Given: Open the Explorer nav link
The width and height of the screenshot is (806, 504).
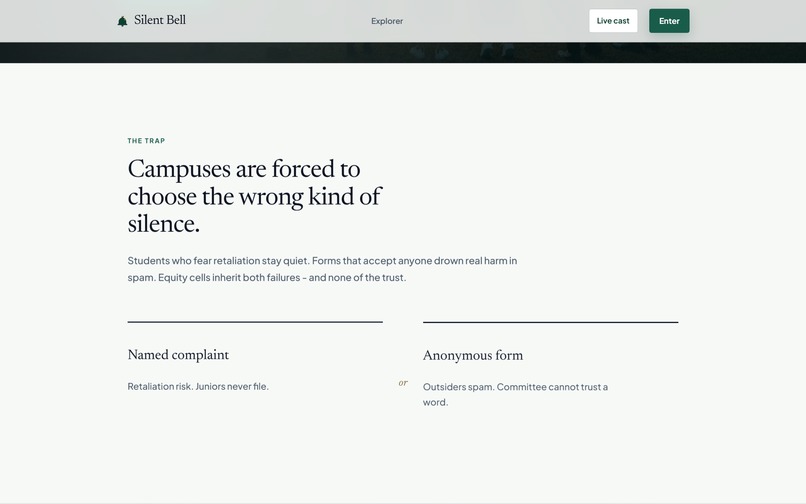Looking at the screenshot, I should pyautogui.click(x=387, y=21).
